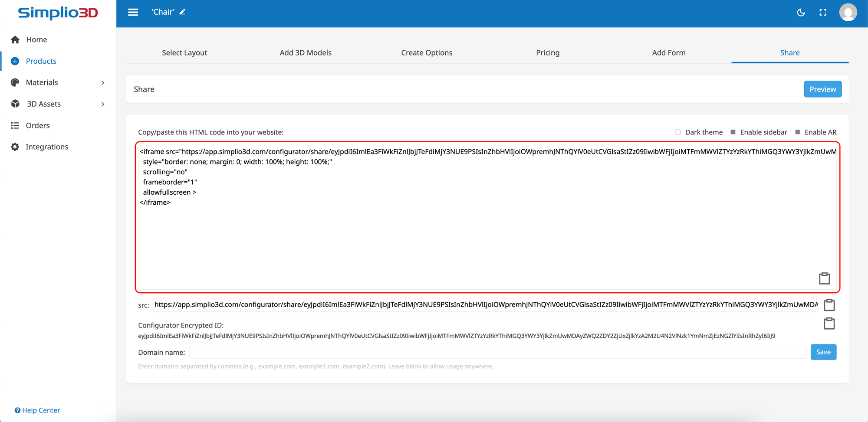Image resolution: width=868 pixels, height=422 pixels.
Task: Open the user profile avatar
Action: pos(848,13)
